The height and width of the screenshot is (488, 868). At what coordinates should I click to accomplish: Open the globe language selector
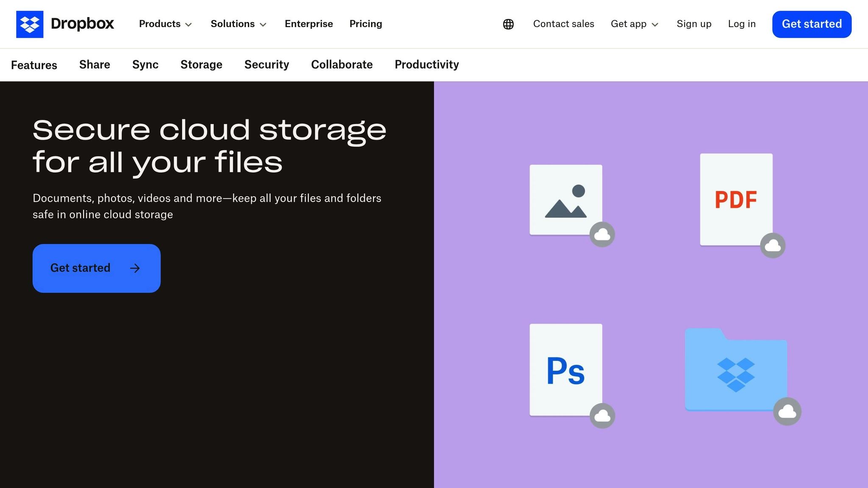pyautogui.click(x=508, y=24)
